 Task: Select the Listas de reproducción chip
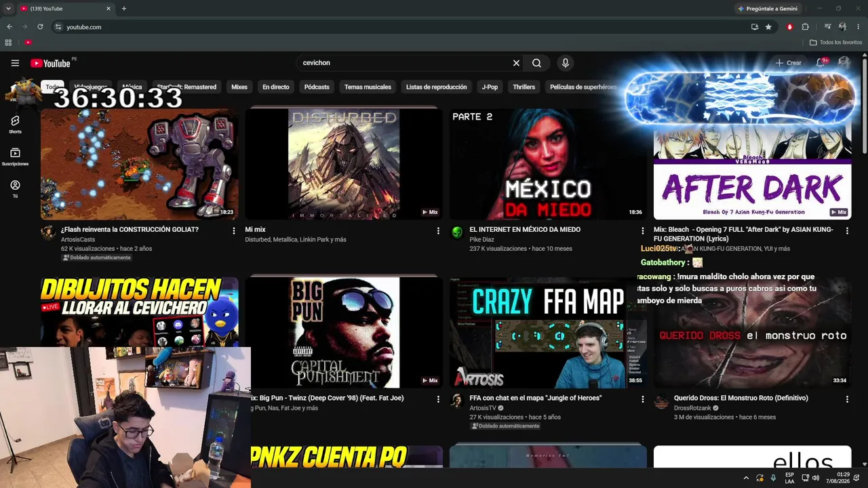437,87
